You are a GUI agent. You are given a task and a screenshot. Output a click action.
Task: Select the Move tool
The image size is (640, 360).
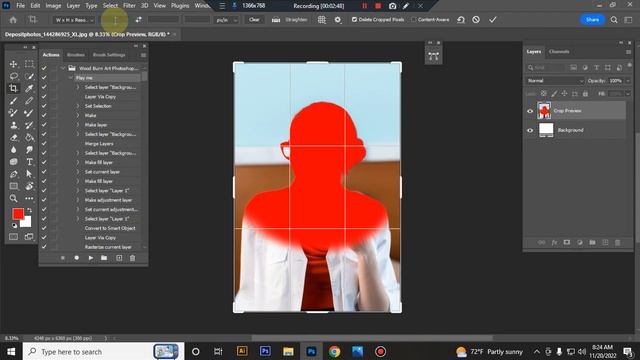coord(13,64)
